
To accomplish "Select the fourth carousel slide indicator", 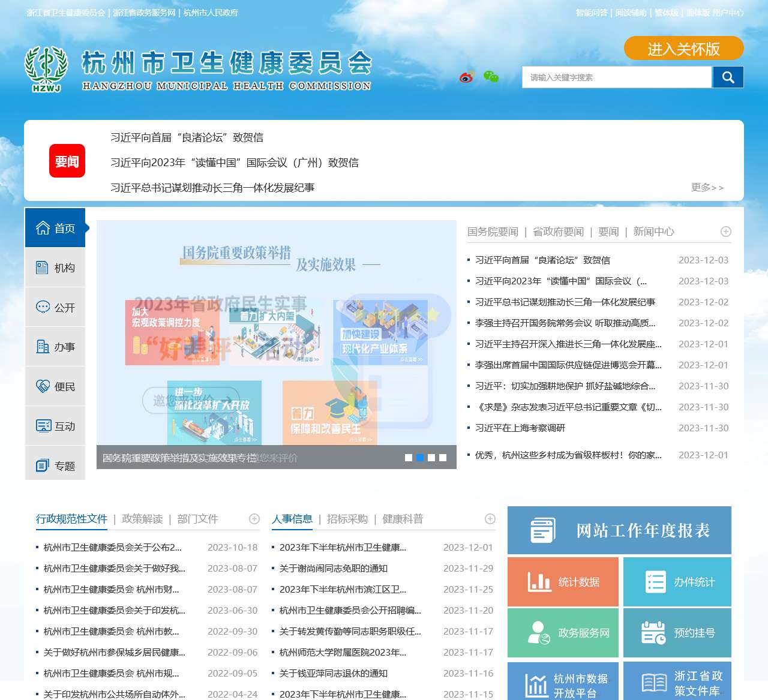I will (x=443, y=458).
